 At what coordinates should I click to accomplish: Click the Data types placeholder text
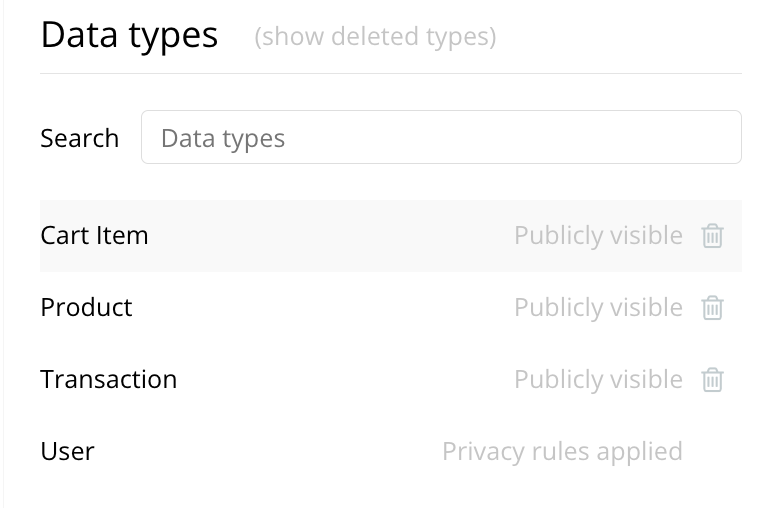223,139
